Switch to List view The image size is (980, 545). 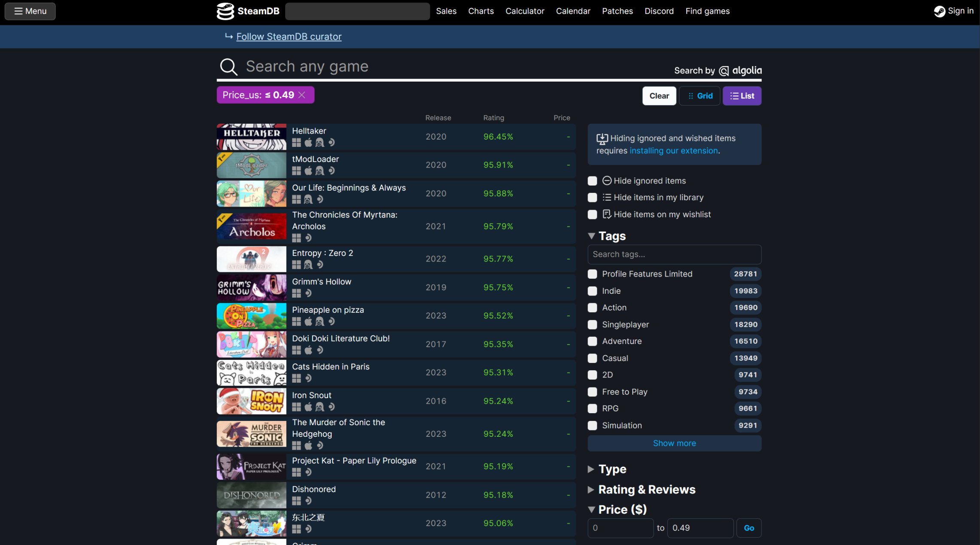click(742, 96)
